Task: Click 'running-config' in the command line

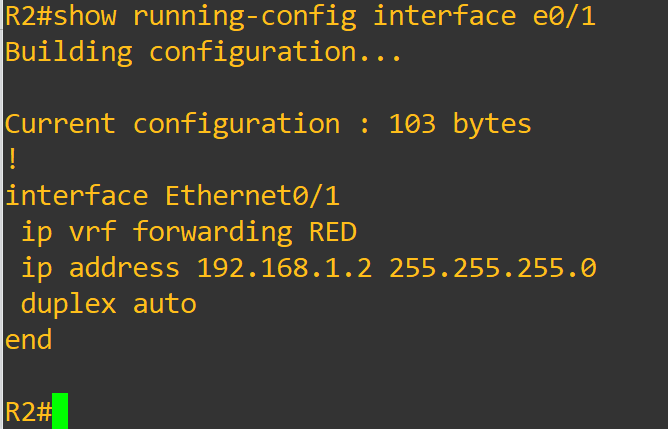Action: 245,17
